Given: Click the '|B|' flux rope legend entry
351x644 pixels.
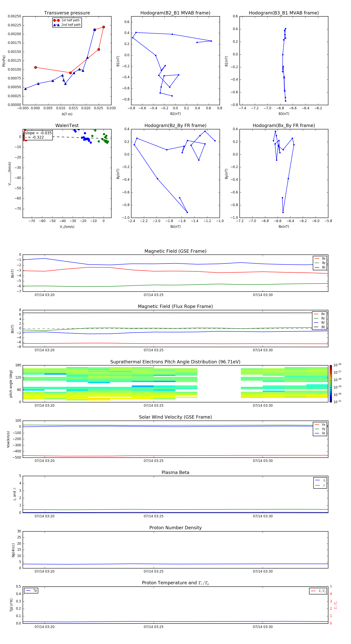Looking at the screenshot, I should point(320,327).
